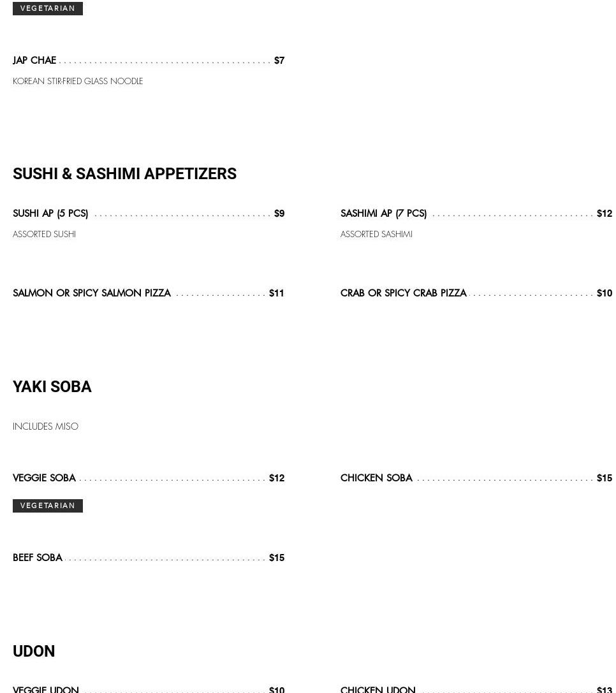The width and height of the screenshot is (616, 693).
Task: Select Salmon or Spicy Salmon Pizza
Action: tap(92, 293)
